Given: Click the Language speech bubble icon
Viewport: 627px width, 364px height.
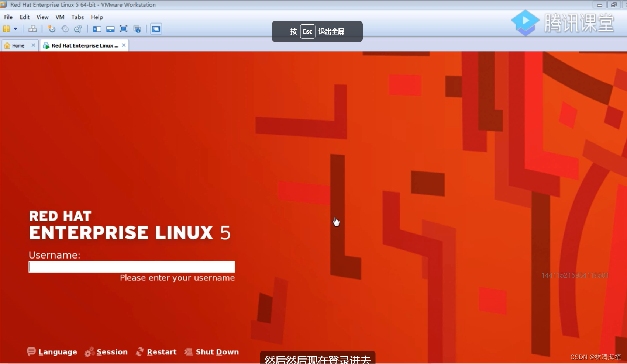Looking at the screenshot, I should click(31, 351).
